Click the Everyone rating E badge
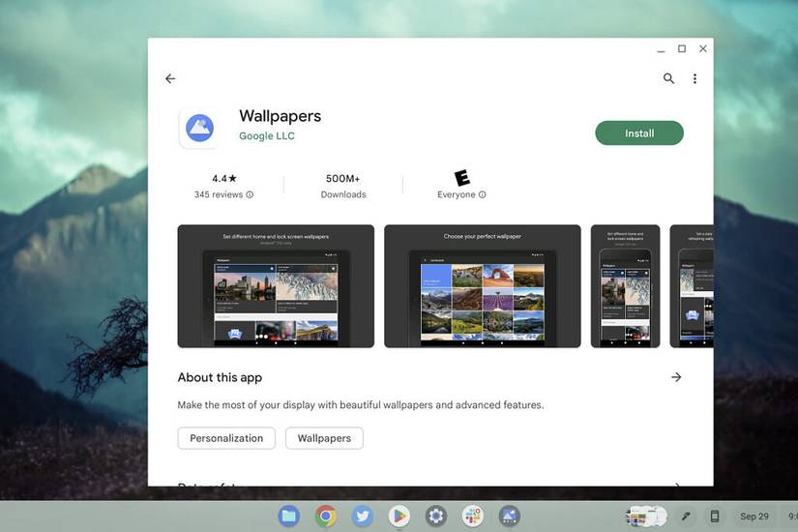Viewport: 798px width, 532px height. click(x=462, y=178)
